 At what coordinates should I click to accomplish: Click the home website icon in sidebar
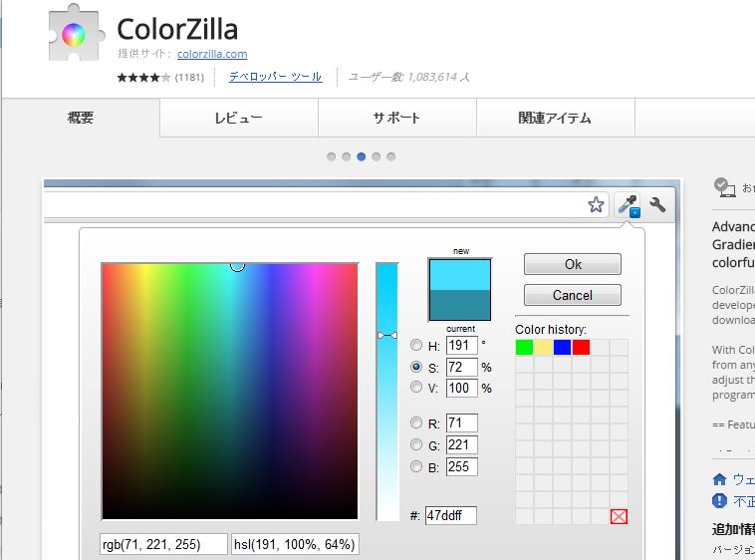tap(719, 479)
